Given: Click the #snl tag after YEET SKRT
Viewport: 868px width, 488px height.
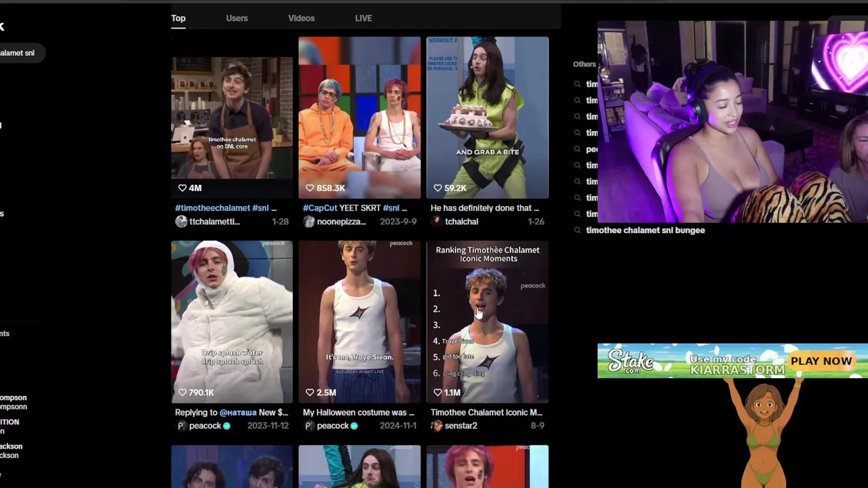Looking at the screenshot, I should (x=391, y=208).
